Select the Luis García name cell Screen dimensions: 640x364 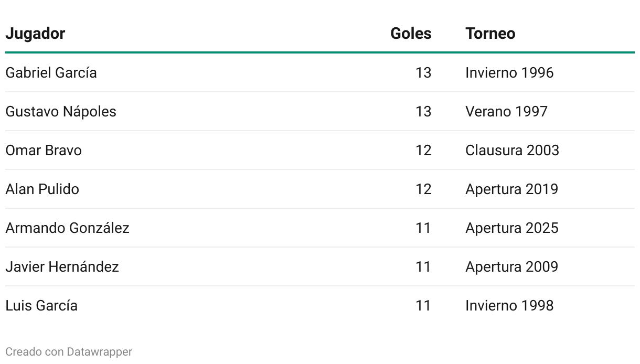(x=41, y=306)
